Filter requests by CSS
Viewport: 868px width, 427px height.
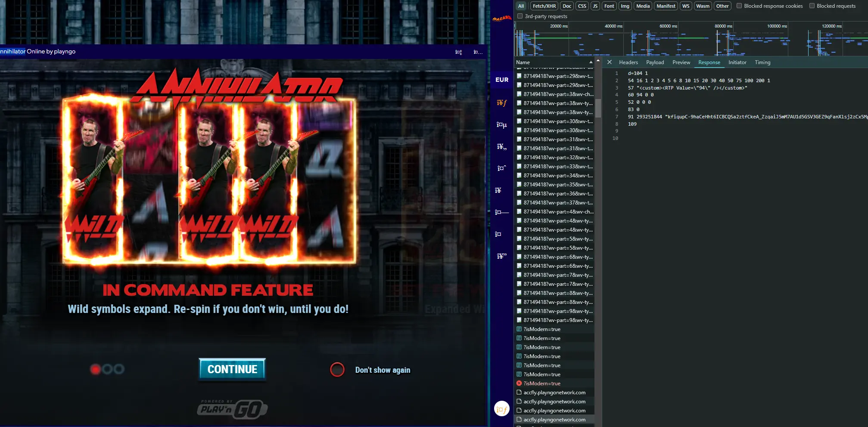(582, 6)
